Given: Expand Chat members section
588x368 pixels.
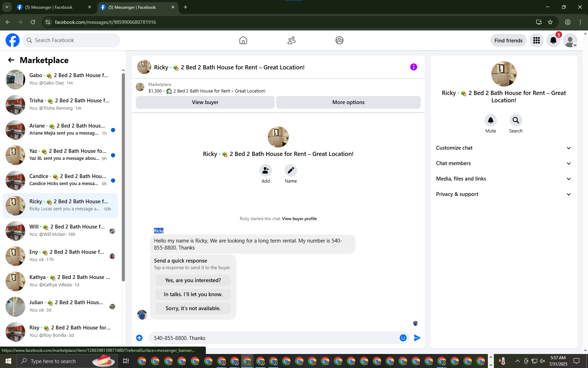Looking at the screenshot, I should point(504,163).
